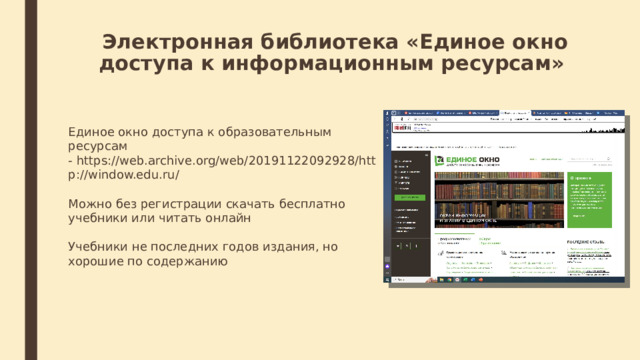Image resolution: width=640 pixels, height=360 pixels.
Task: Open File Explorer from the taskbar
Action: click(x=442, y=280)
